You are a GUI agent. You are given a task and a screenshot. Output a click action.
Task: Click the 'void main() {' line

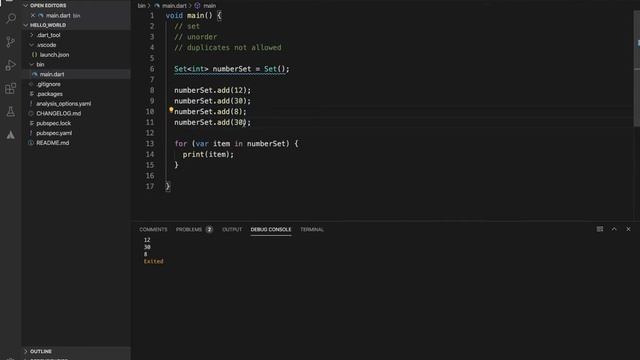(193, 16)
